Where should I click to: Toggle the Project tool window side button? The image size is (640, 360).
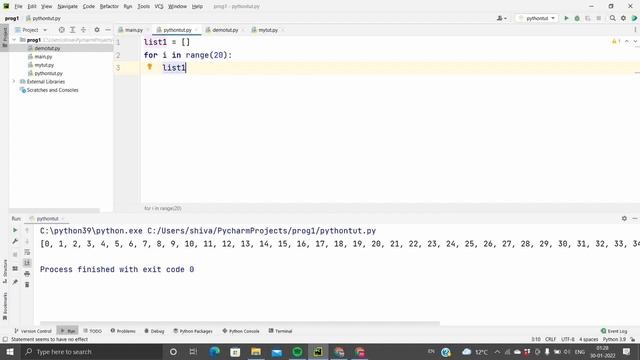pos(4,36)
